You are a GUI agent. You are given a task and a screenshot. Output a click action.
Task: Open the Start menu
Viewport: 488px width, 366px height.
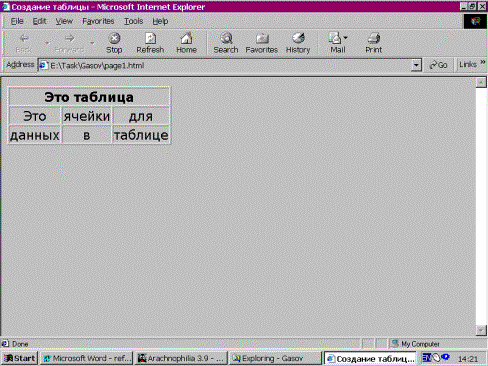tap(19, 358)
